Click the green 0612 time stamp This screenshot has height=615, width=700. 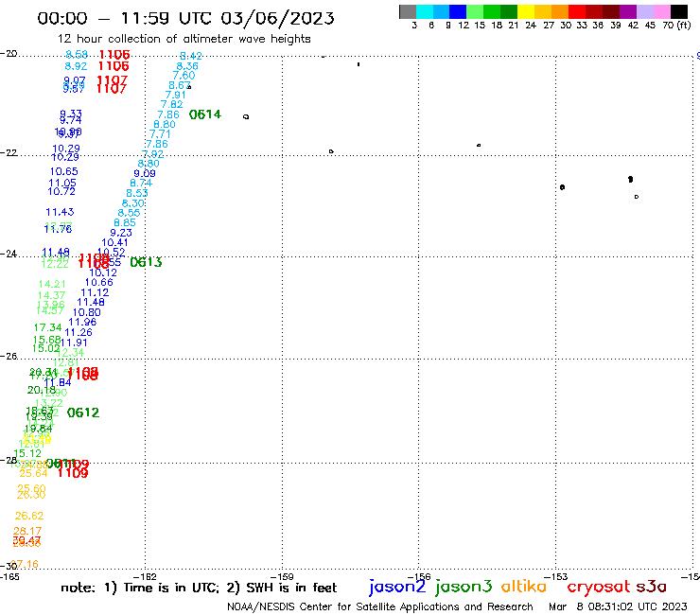pos(83,413)
